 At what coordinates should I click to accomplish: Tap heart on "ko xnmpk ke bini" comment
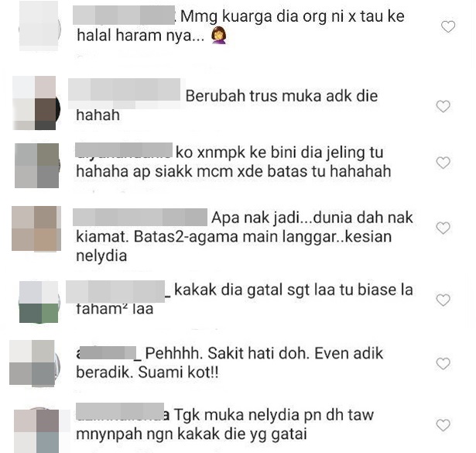pyautogui.click(x=443, y=163)
